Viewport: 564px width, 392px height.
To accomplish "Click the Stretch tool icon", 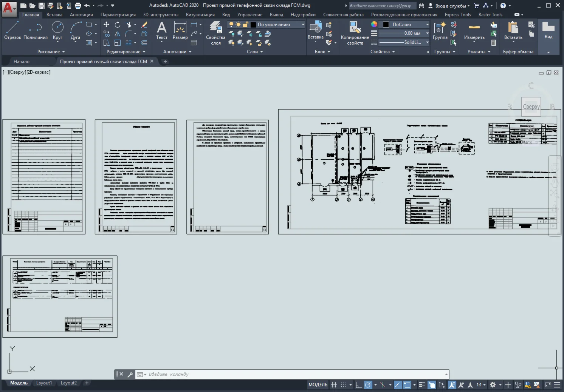I will click(x=107, y=43).
